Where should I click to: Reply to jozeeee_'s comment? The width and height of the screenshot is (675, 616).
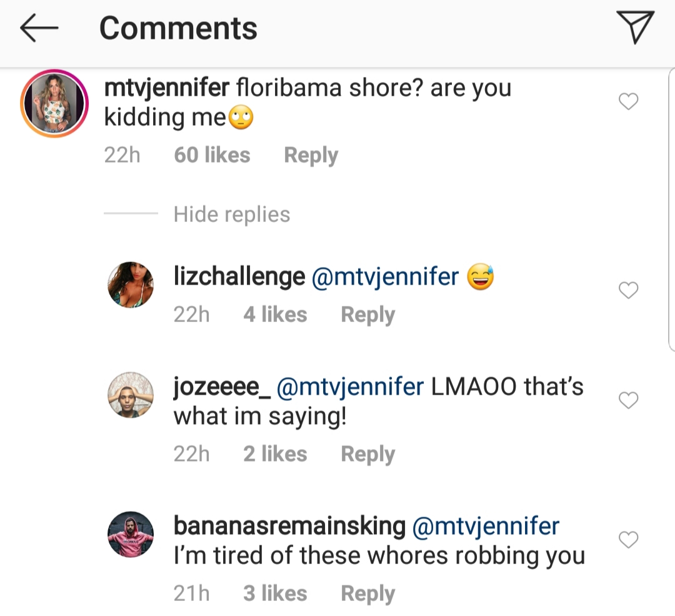(x=367, y=454)
